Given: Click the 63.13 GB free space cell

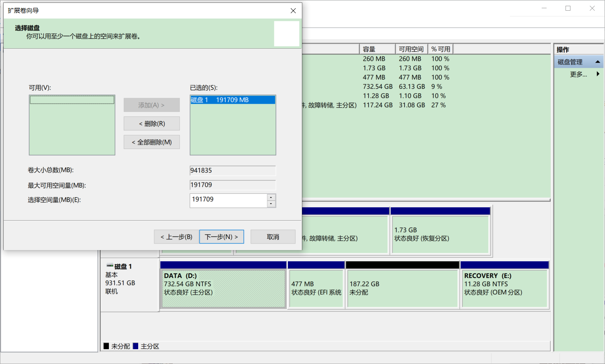Looking at the screenshot, I should click(412, 86).
